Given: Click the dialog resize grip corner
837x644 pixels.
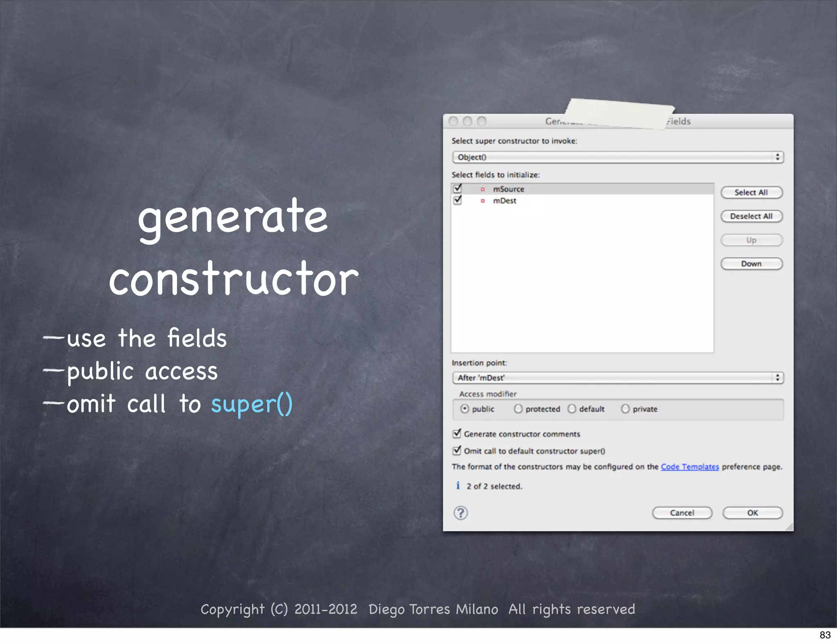Looking at the screenshot, I should point(789,528).
